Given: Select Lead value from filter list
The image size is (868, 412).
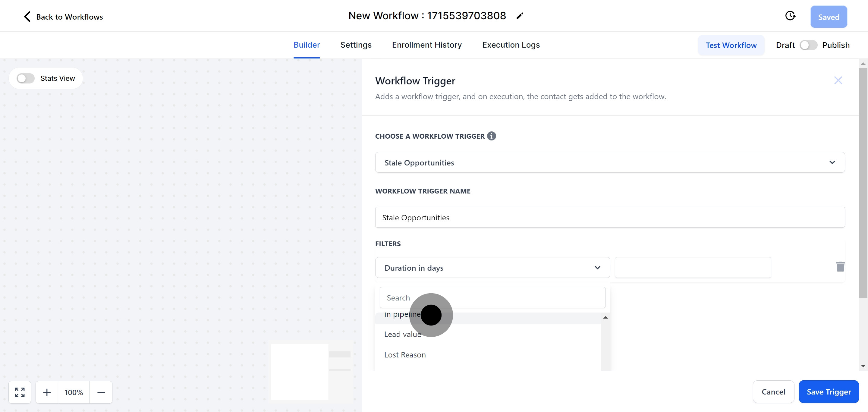Looking at the screenshot, I should pyautogui.click(x=403, y=334).
